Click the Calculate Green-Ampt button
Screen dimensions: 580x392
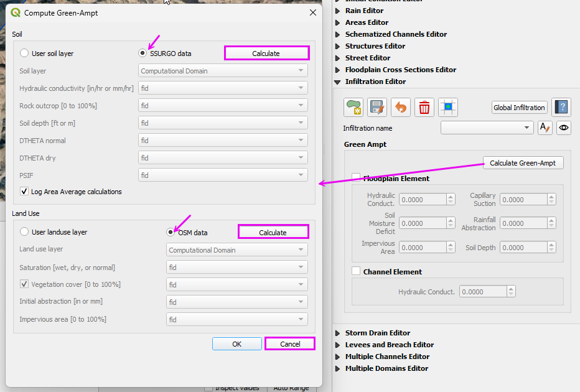523,163
